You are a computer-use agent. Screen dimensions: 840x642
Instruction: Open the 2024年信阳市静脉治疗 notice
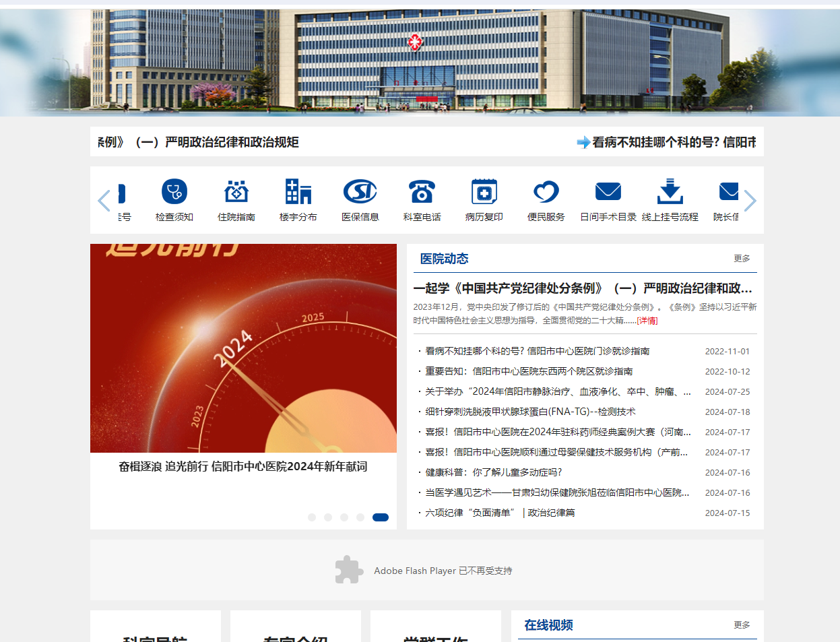pos(558,391)
